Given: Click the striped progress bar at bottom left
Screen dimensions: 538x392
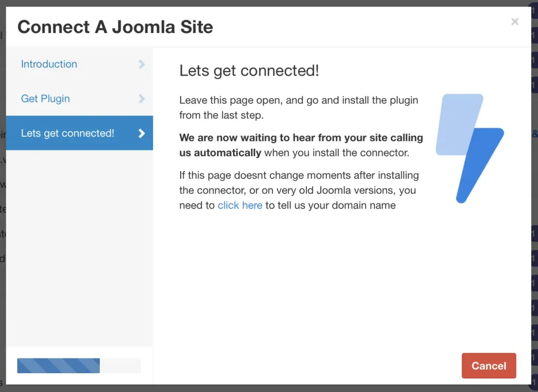Looking at the screenshot, I should (58, 366).
